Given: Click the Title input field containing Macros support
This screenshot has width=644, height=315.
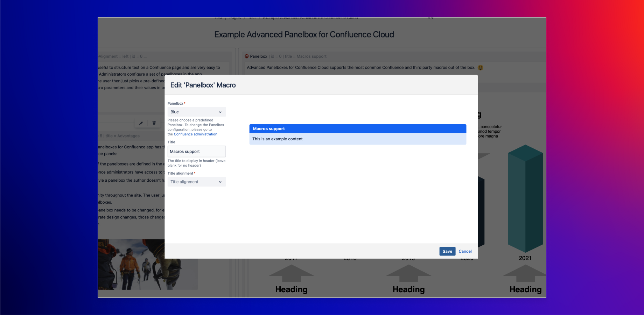Looking at the screenshot, I should tap(197, 151).
